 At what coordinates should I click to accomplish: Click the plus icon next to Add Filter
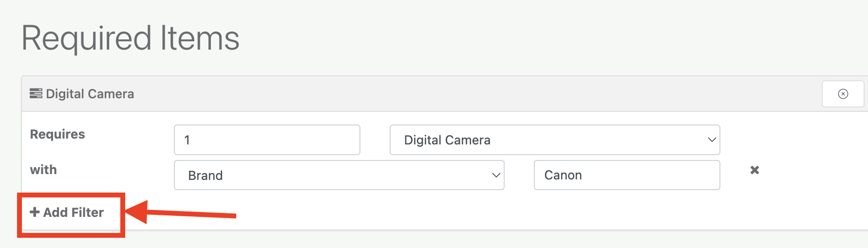[x=35, y=212]
